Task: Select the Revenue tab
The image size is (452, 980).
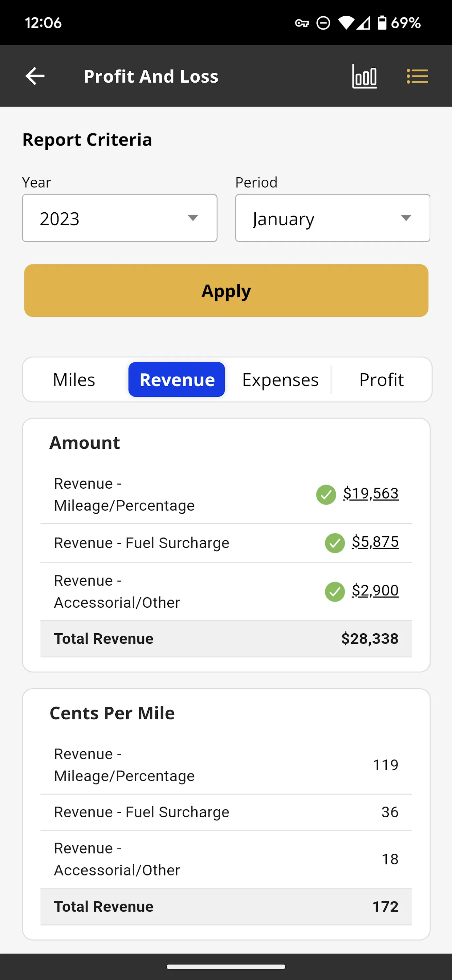Action: [x=177, y=380]
